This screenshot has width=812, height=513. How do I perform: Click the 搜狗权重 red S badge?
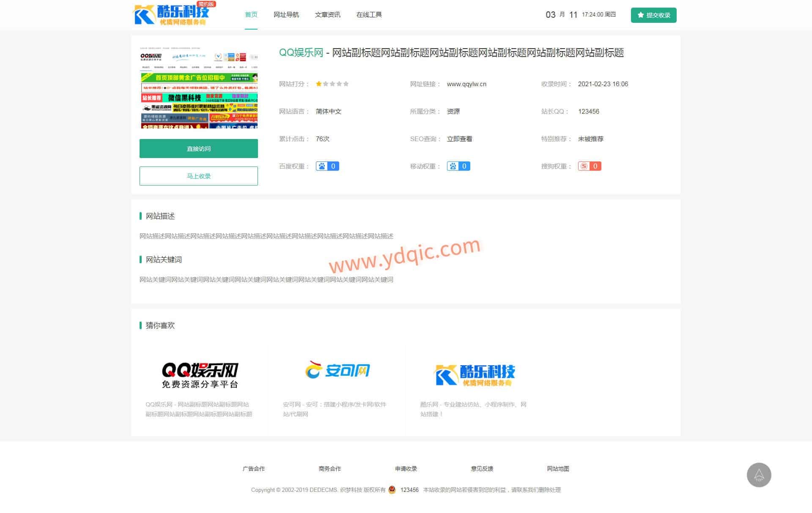click(590, 166)
